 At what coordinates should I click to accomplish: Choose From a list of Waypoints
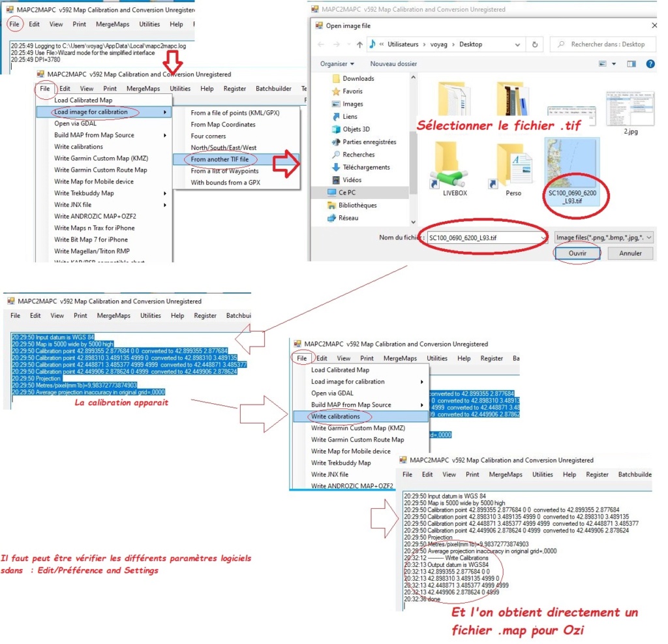[224, 171]
